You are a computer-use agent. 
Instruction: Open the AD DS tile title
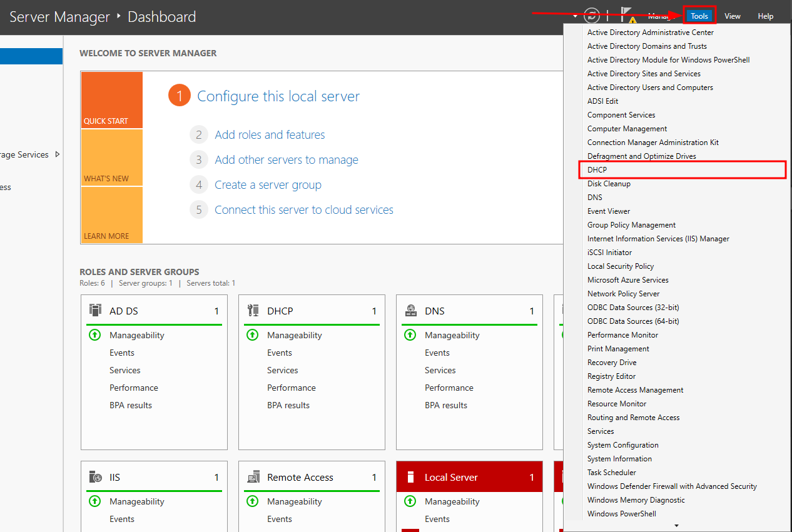123,311
